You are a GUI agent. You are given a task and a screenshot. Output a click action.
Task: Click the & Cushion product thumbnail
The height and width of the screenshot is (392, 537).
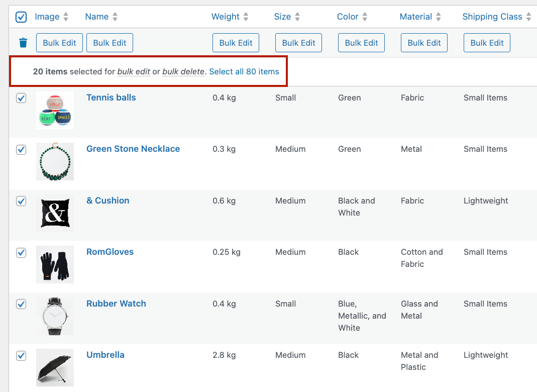(55, 213)
